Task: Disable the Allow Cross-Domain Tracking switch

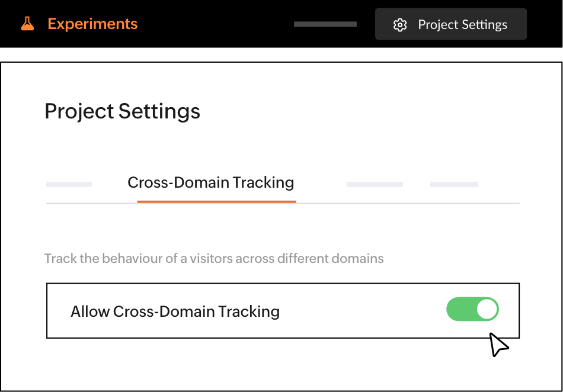Action: click(x=472, y=309)
